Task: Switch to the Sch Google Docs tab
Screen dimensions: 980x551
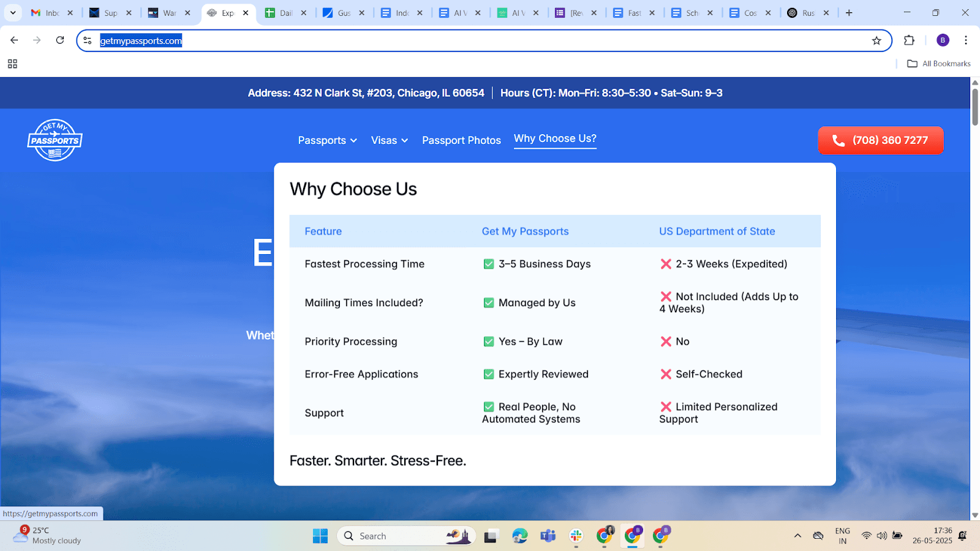Action: pyautogui.click(x=692, y=13)
